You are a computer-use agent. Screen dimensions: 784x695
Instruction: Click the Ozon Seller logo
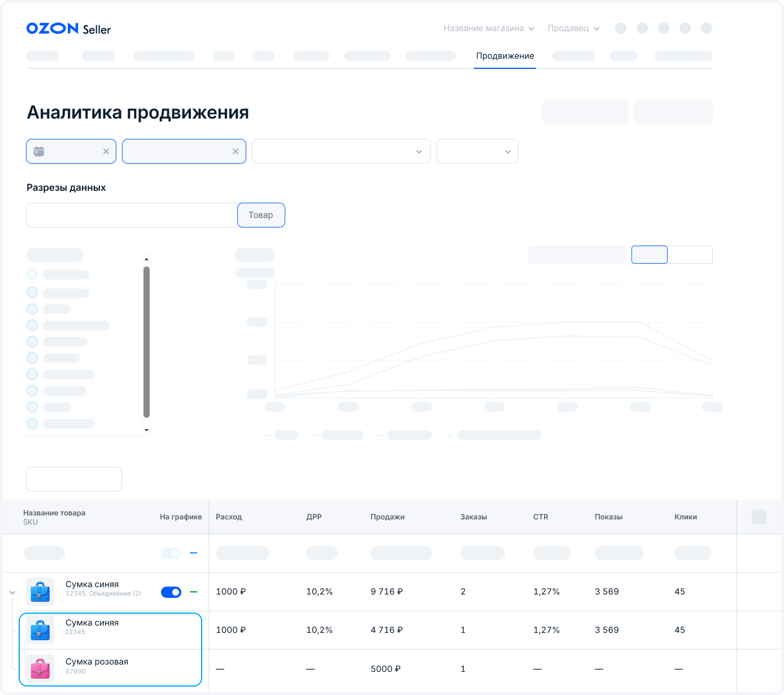coord(68,29)
